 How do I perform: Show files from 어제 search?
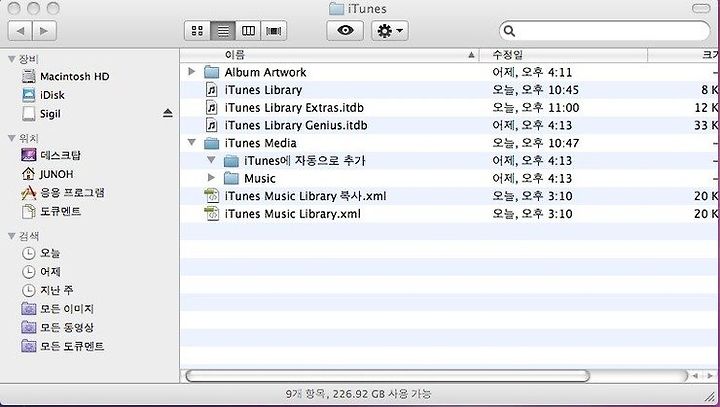pos(41,271)
